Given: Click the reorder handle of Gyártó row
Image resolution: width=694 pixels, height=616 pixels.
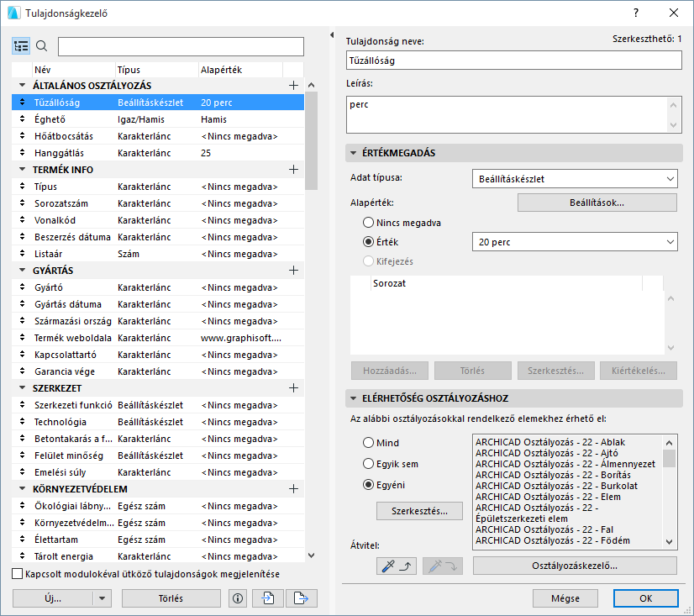Looking at the screenshot, I should (x=22, y=287).
